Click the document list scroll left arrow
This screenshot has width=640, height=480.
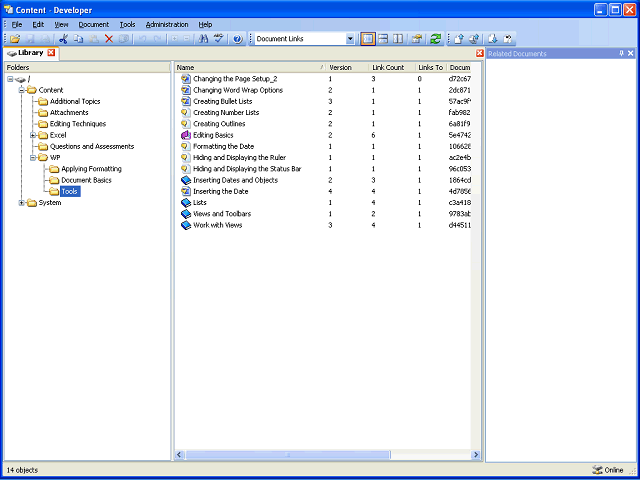[x=180, y=455]
